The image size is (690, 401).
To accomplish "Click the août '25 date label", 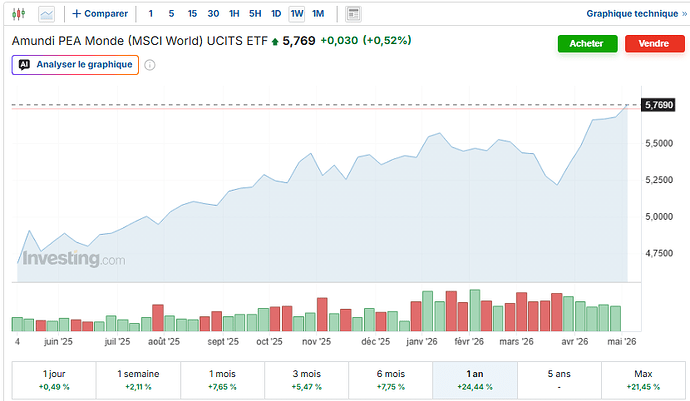I will pos(164,342).
